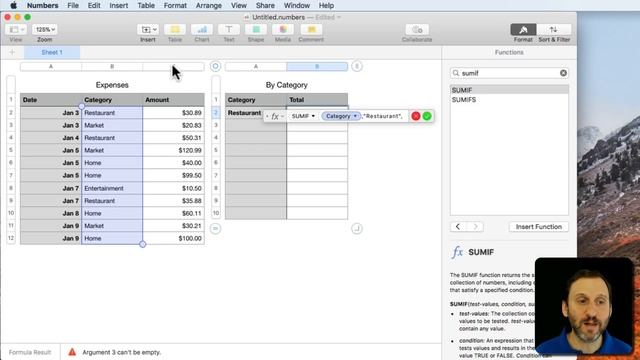640x360 pixels.
Task: Click the formula error warning icon
Action: (x=72, y=352)
